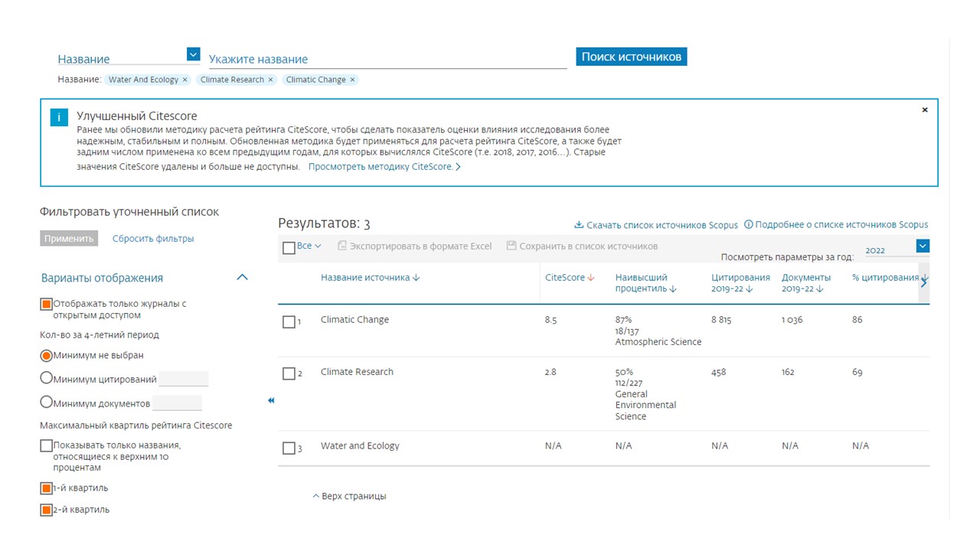Open the Название search field type dropdown

click(193, 55)
